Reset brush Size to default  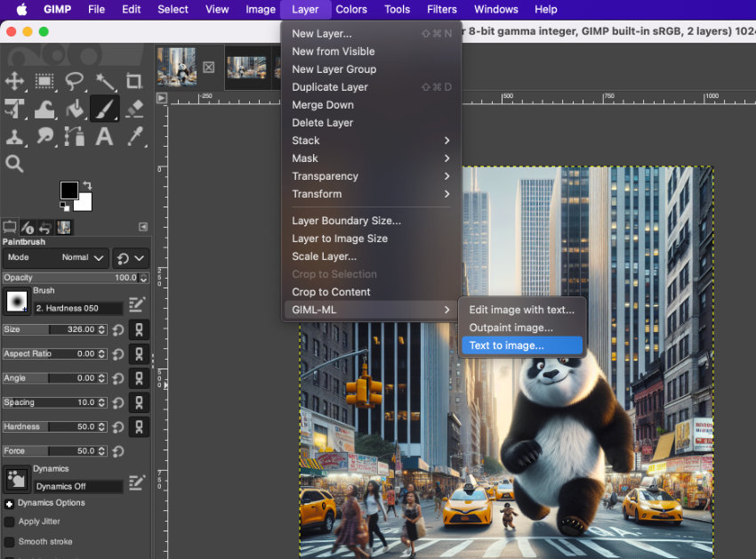[x=118, y=329]
